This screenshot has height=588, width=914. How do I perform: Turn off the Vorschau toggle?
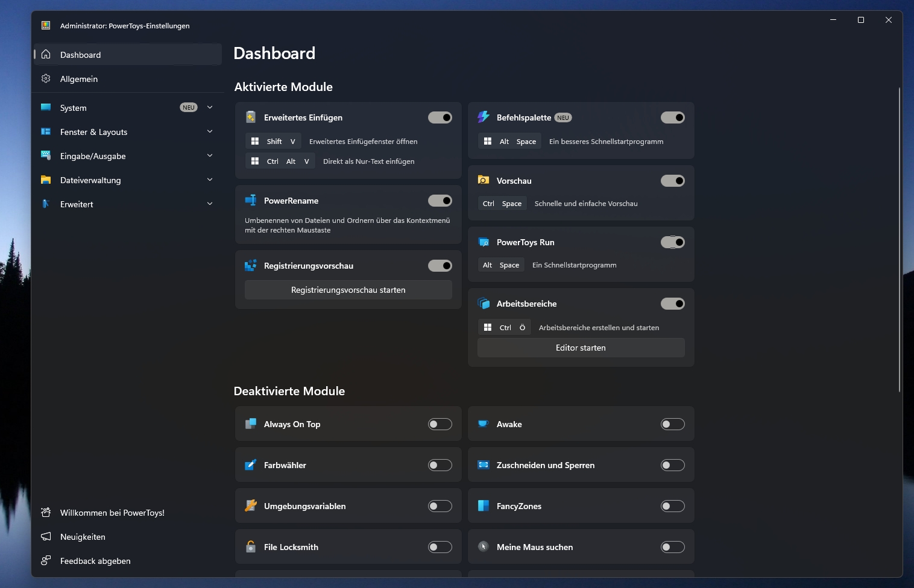[x=673, y=181]
